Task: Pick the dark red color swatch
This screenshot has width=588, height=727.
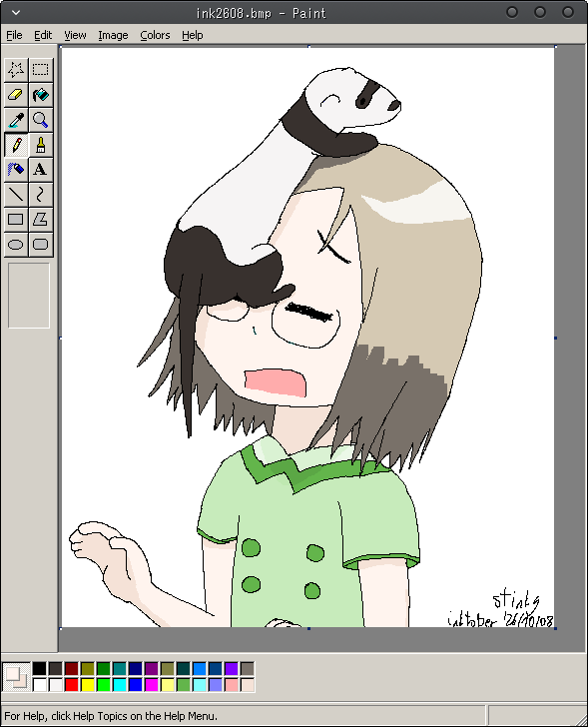Action: [x=71, y=669]
